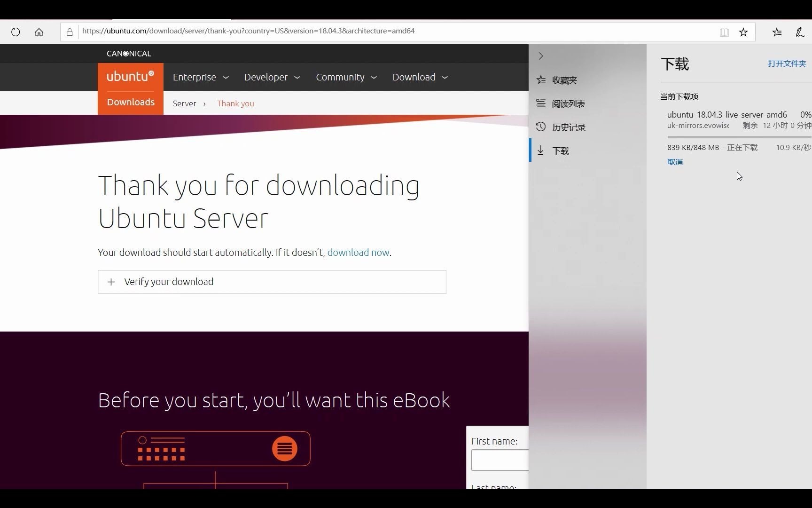Click the browser refresh icon
This screenshot has width=812, height=508.
pyautogui.click(x=16, y=32)
